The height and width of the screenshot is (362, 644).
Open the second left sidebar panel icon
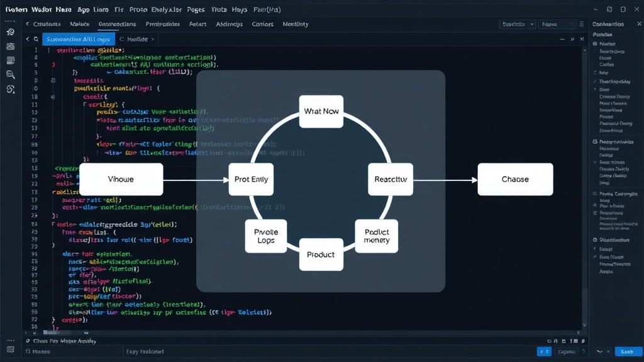click(11, 47)
